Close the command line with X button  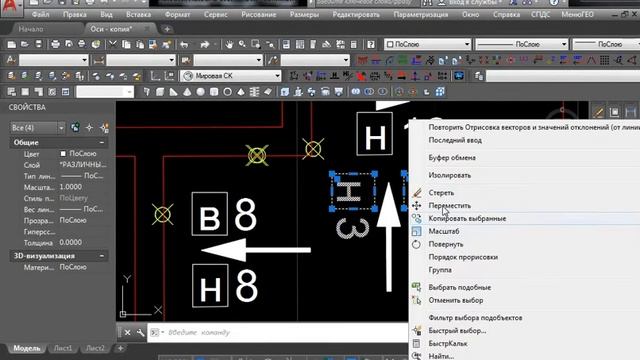127,333
